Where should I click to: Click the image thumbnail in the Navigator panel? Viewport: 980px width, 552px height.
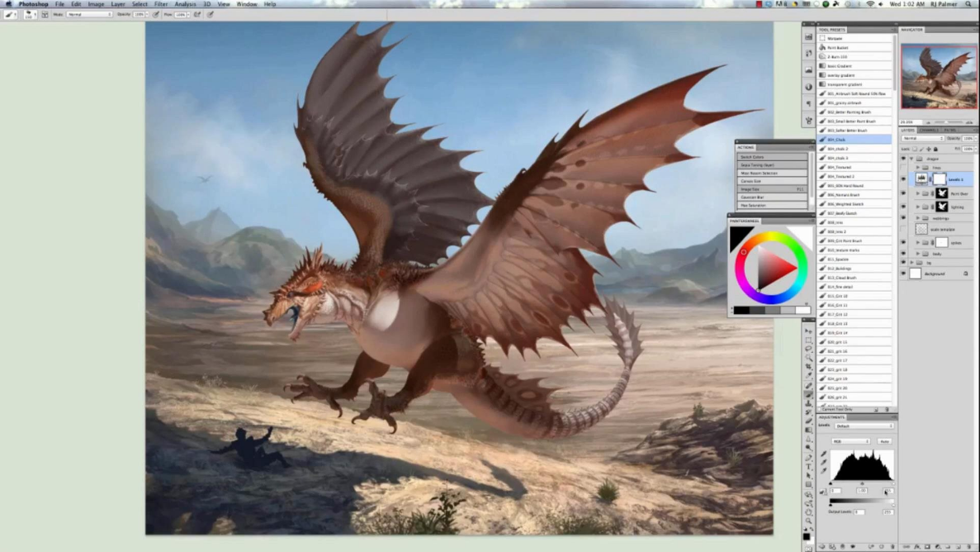[x=939, y=77]
